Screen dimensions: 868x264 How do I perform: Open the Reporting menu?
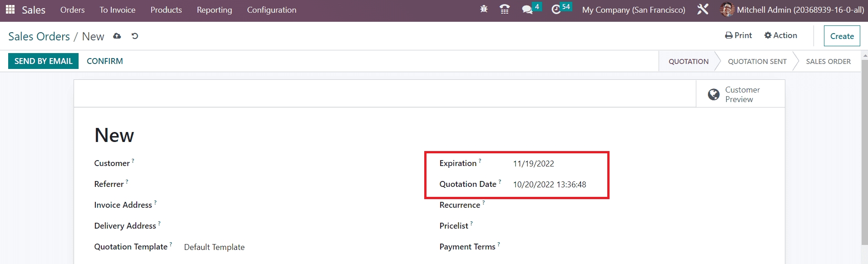click(214, 10)
